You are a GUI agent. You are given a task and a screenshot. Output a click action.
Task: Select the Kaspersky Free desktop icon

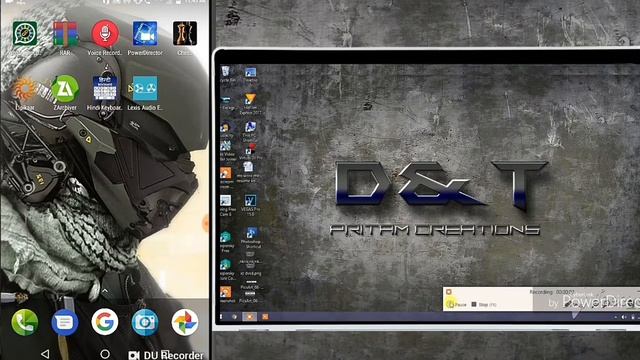(x=226, y=242)
